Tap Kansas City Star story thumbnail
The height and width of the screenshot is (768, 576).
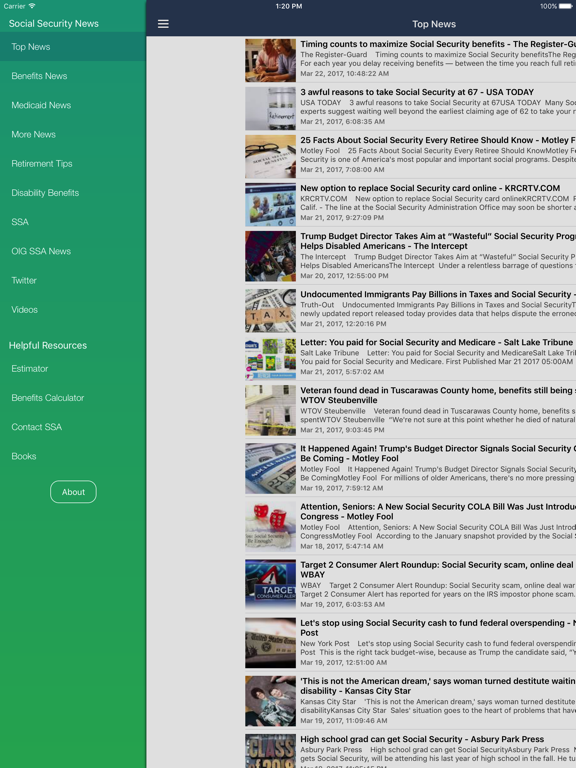[270, 702]
